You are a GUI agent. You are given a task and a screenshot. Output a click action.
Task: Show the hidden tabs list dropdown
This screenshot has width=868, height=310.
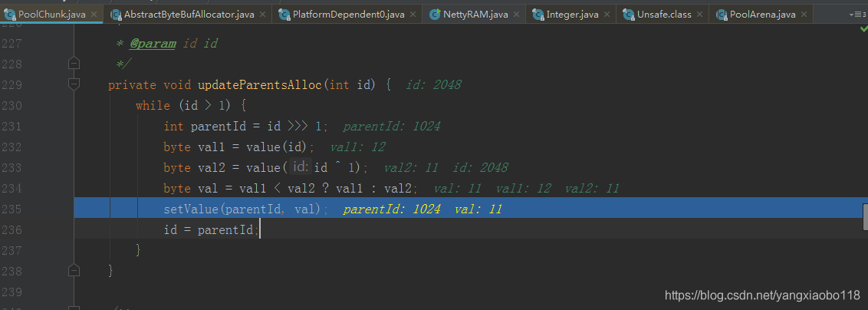point(857,15)
